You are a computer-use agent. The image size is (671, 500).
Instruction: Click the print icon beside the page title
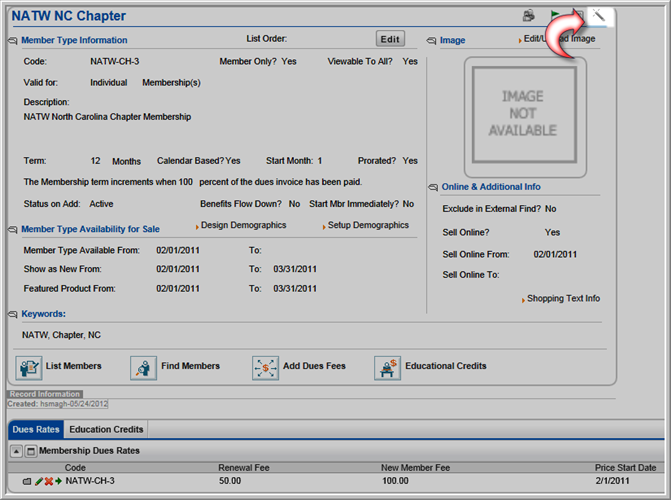(x=529, y=16)
